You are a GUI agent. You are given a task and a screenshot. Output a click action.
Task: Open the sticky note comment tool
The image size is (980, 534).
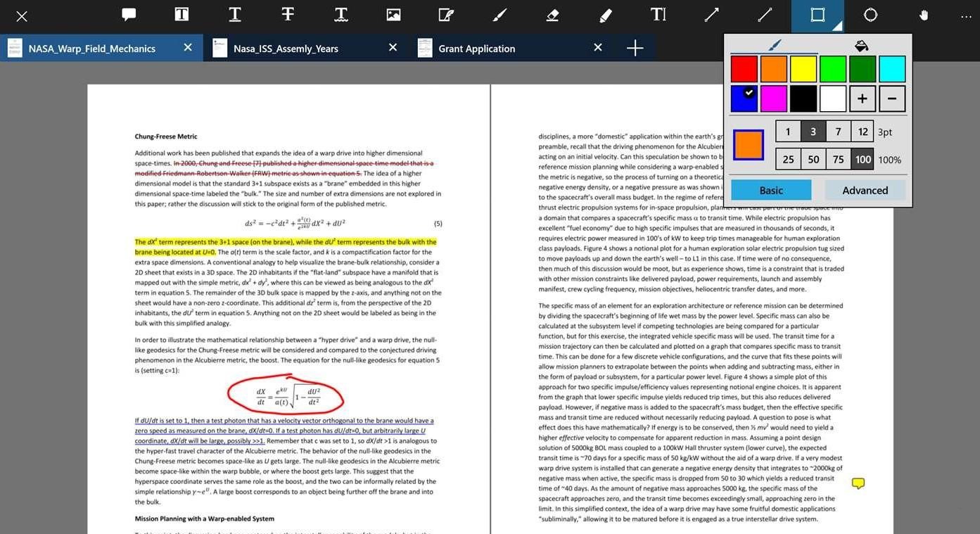coord(128,14)
